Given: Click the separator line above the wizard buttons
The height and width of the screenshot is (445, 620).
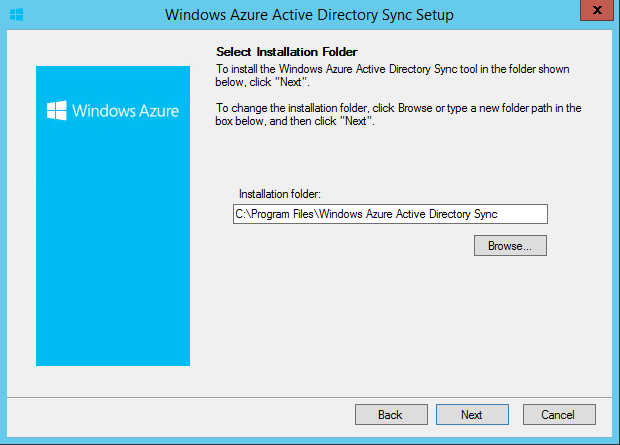Looking at the screenshot, I should click(310, 397).
